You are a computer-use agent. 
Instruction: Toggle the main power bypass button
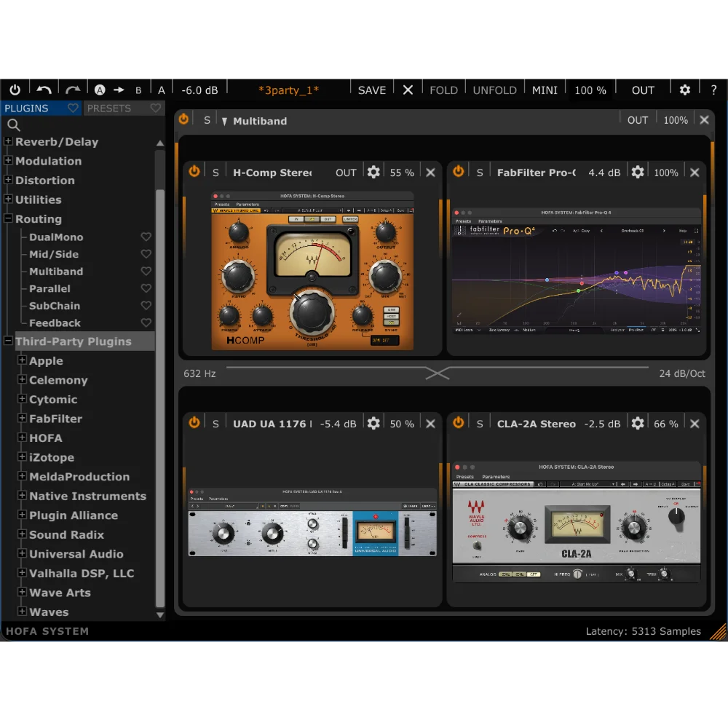pos(15,89)
